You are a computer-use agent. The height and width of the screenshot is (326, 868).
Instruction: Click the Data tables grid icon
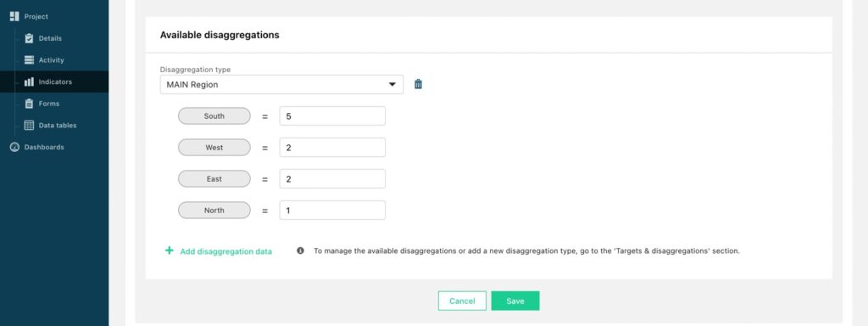pyautogui.click(x=30, y=126)
